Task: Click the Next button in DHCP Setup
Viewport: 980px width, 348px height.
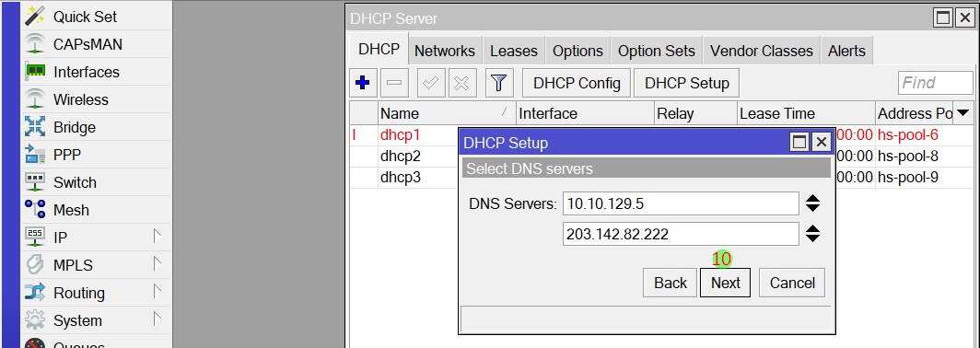Action: pos(725,283)
